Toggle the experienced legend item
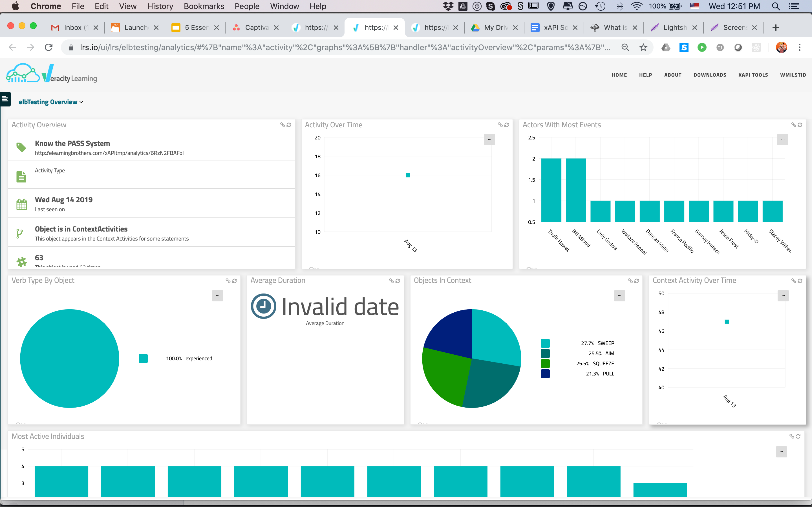 point(199,359)
